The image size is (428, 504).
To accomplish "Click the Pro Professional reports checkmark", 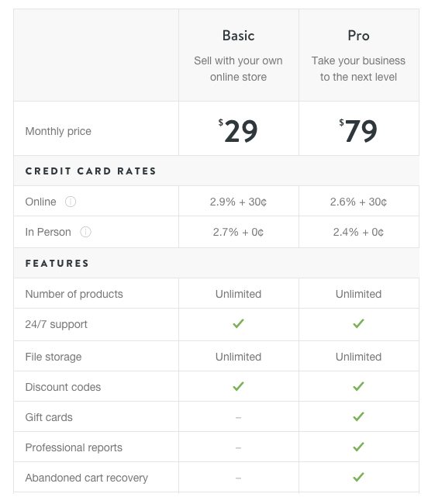I will (x=358, y=447).
